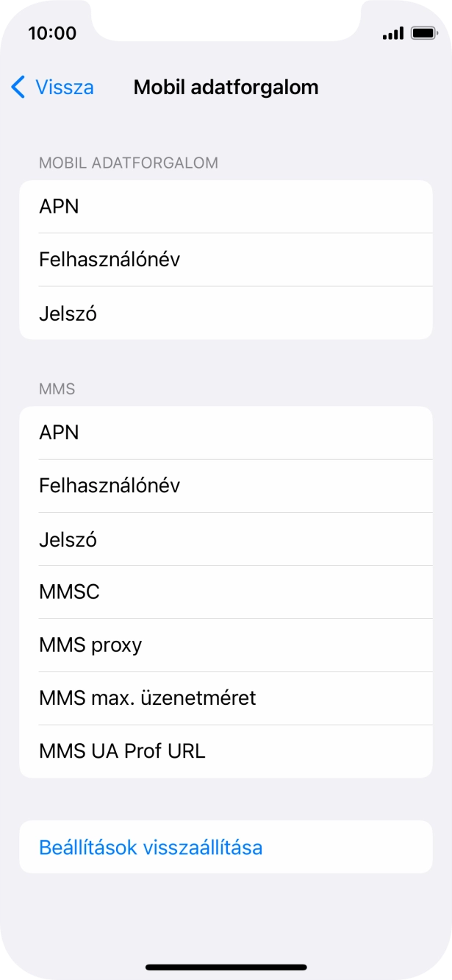Open the APN field in the MMS section
This screenshot has height=980, width=452.
[x=226, y=433]
